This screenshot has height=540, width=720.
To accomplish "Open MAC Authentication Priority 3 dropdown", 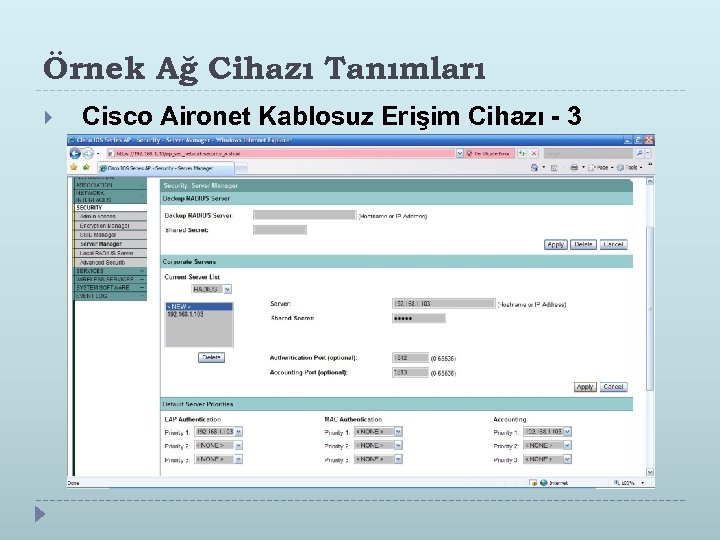I will [378, 459].
